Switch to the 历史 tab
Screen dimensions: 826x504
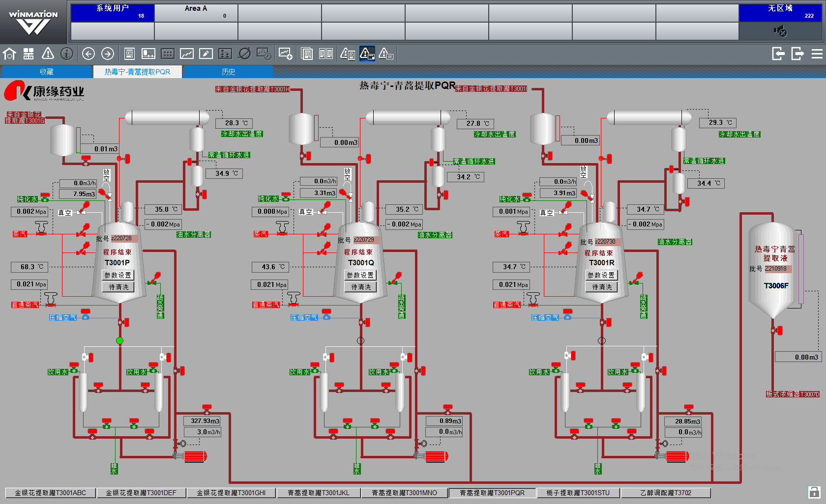click(x=228, y=72)
